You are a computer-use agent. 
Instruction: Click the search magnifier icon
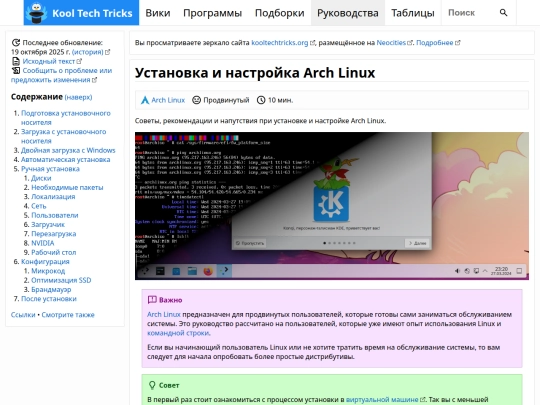(x=503, y=13)
